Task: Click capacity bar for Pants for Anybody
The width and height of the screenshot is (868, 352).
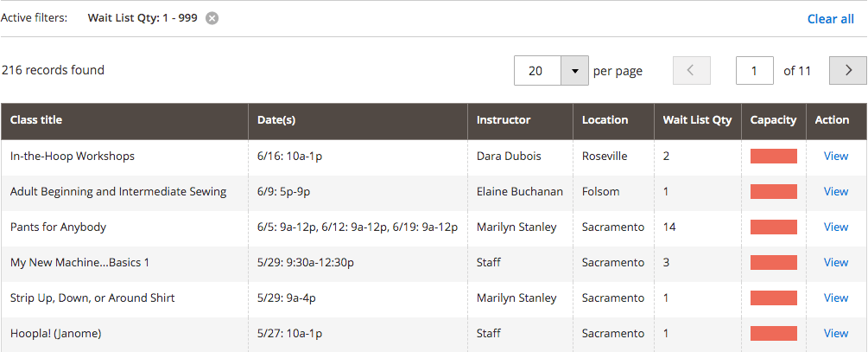Action: click(x=773, y=227)
